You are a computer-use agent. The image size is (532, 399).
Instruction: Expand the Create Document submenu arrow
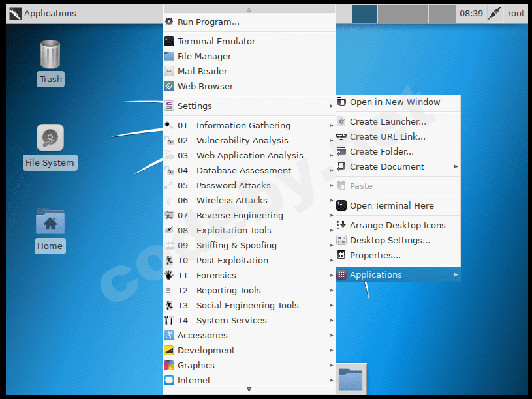point(456,166)
